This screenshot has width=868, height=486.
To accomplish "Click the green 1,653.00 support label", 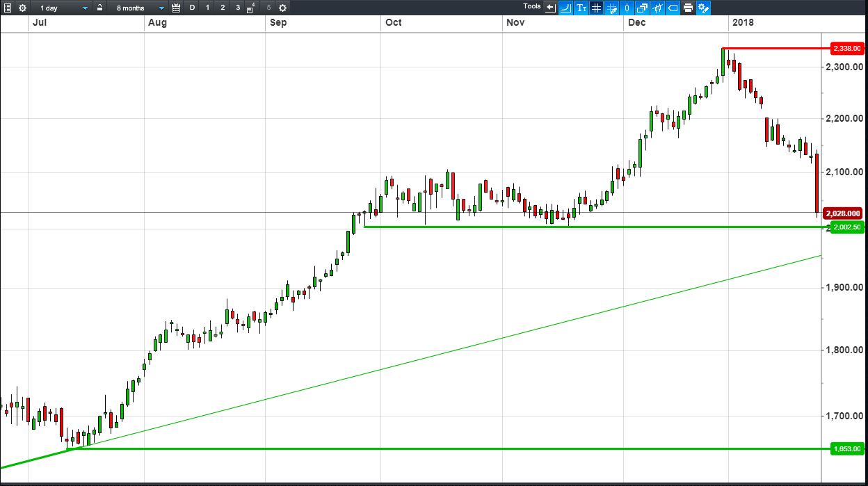I will point(848,449).
